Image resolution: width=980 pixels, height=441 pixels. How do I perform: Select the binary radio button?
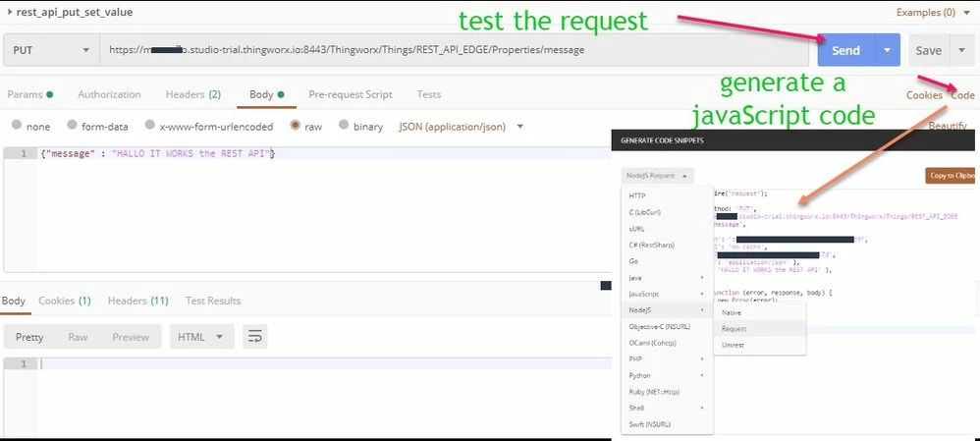(x=344, y=125)
